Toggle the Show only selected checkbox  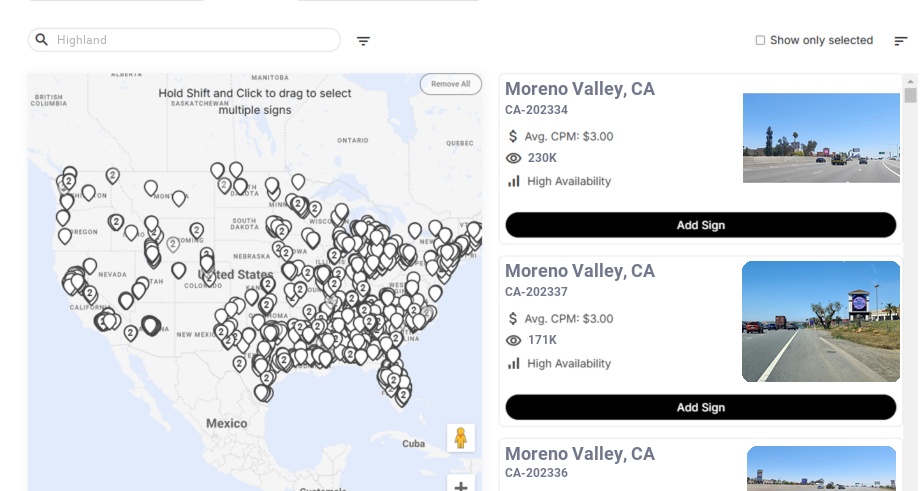tap(760, 41)
